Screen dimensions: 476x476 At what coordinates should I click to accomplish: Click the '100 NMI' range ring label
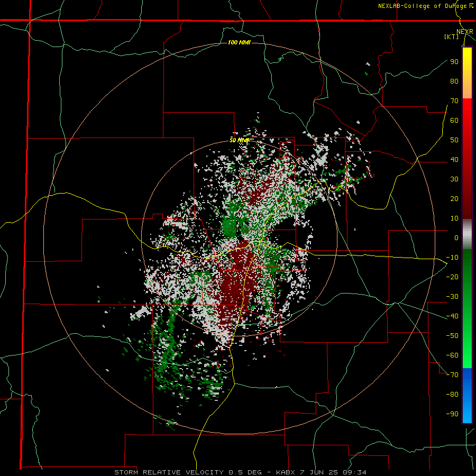239,42
